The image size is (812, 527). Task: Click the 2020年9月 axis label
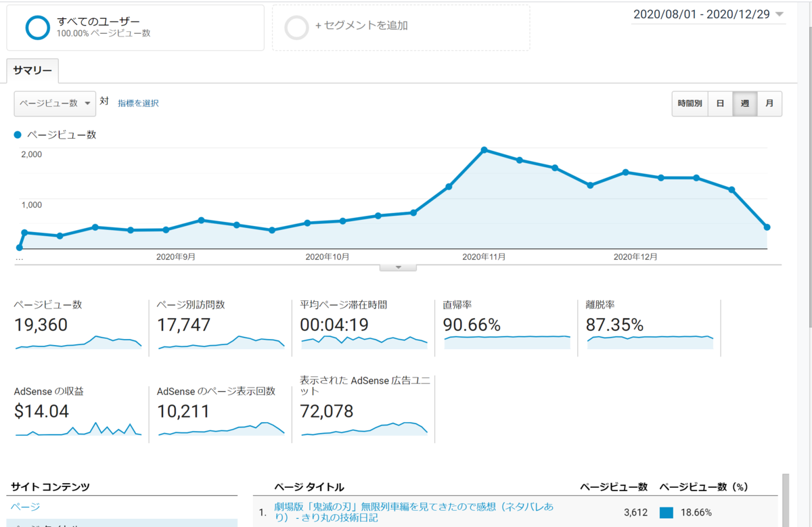pos(176,257)
